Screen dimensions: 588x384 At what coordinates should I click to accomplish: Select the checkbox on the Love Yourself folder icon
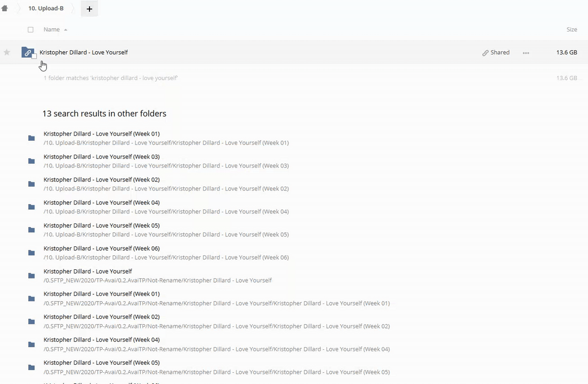(34, 56)
